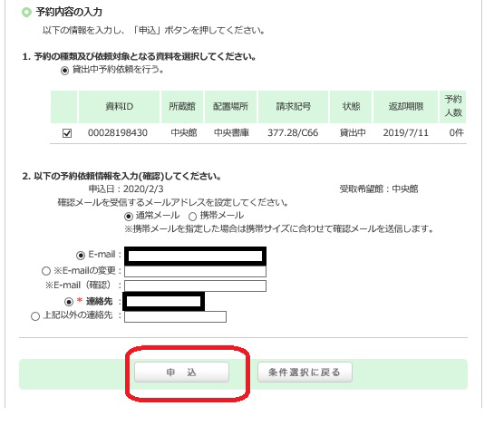Click the 返却期限 column header
The height and width of the screenshot is (426, 504).
pyautogui.click(x=405, y=107)
